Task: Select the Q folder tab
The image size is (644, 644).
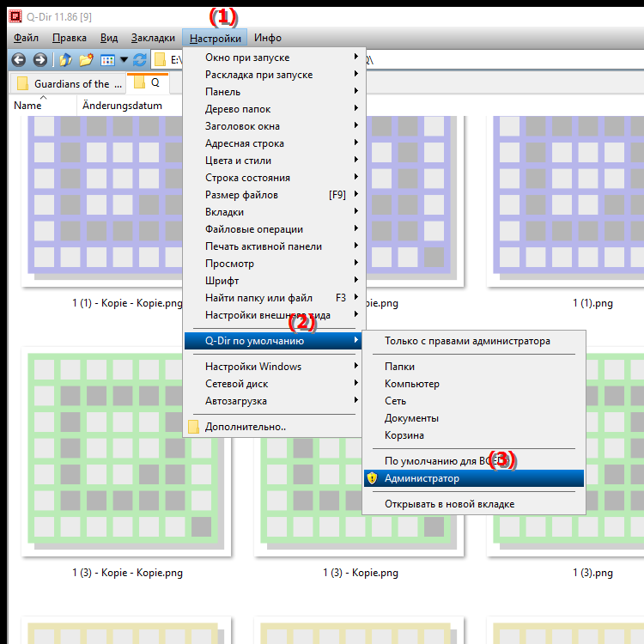Action: pyautogui.click(x=148, y=82)
